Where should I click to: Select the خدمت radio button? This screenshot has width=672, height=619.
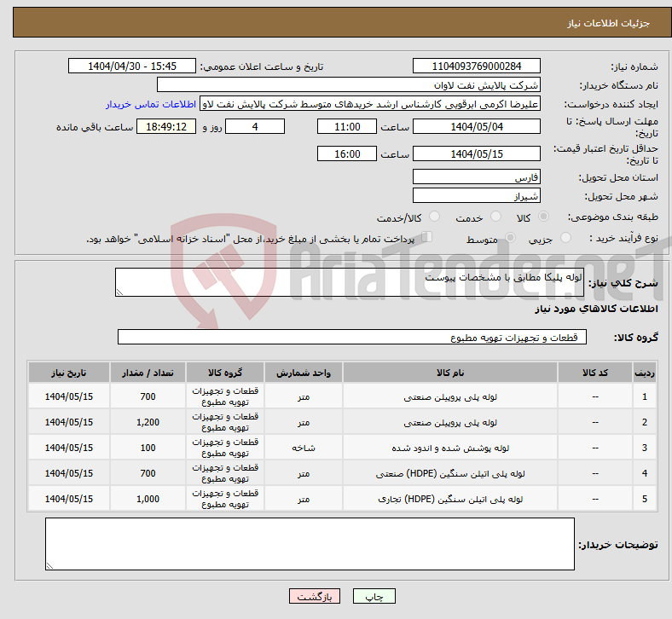495,217
